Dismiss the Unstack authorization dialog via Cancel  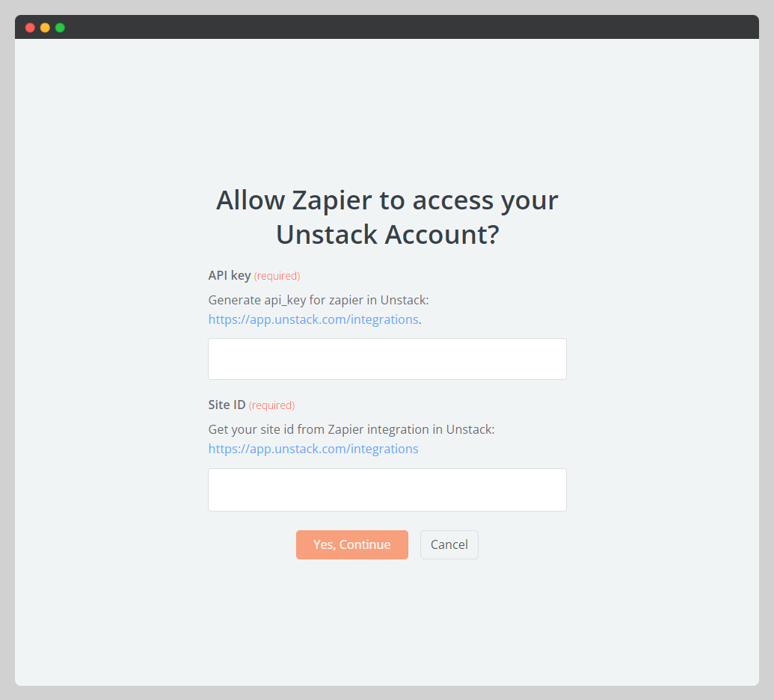point(449,544)
